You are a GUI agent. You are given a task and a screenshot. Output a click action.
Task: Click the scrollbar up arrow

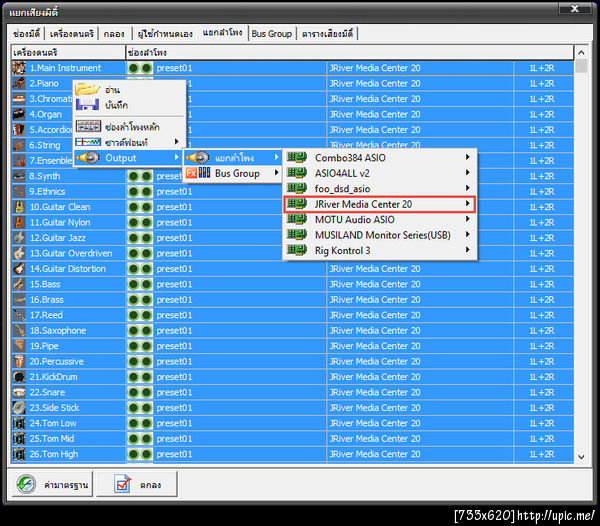(581, 52)
